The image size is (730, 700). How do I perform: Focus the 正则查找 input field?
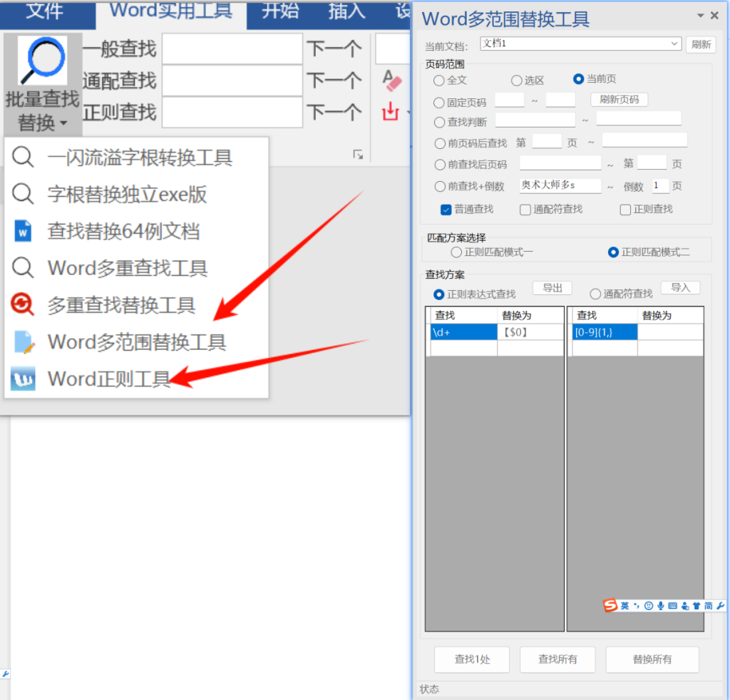[x=232, y=112]
